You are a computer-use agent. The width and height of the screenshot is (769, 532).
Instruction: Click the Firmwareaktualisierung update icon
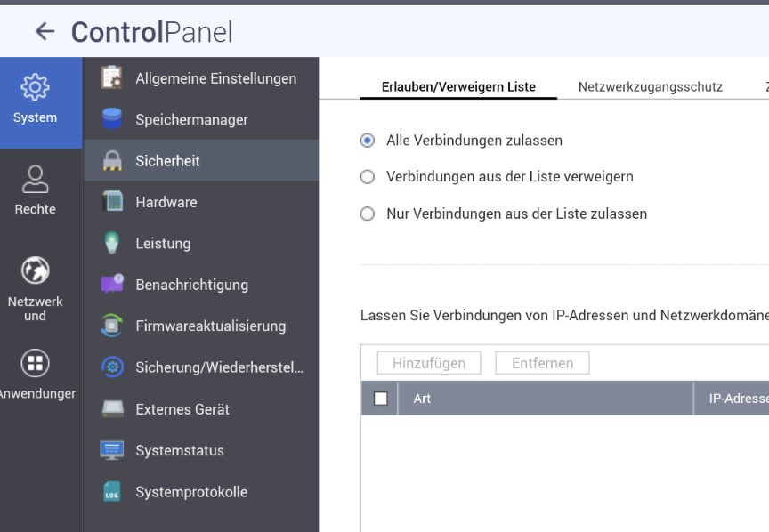pos(112,326)
